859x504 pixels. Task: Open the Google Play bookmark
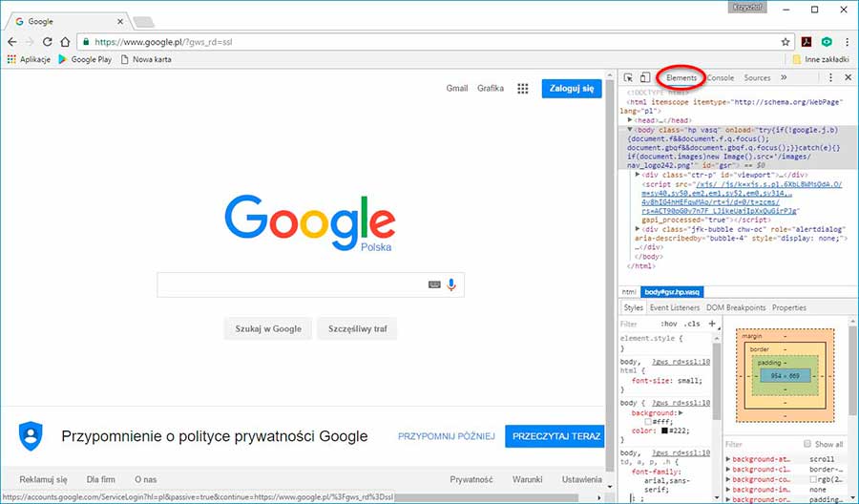point(85,59)
